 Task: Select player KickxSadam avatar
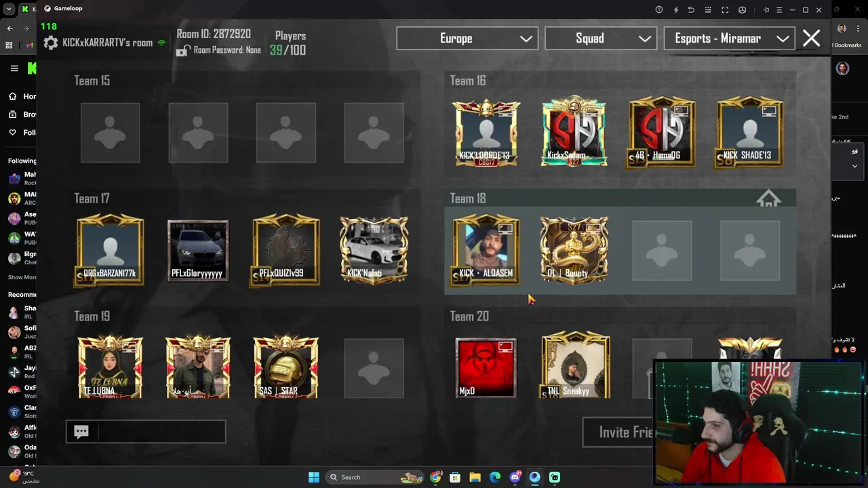pos(574,133)
